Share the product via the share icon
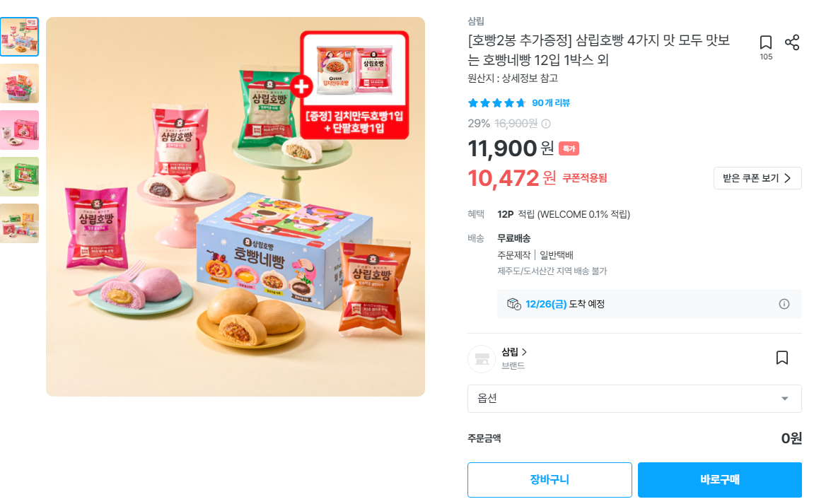Image resolution: width=814 pixels, height=504 pixels. pyautogui.click(x=793, y=40)
